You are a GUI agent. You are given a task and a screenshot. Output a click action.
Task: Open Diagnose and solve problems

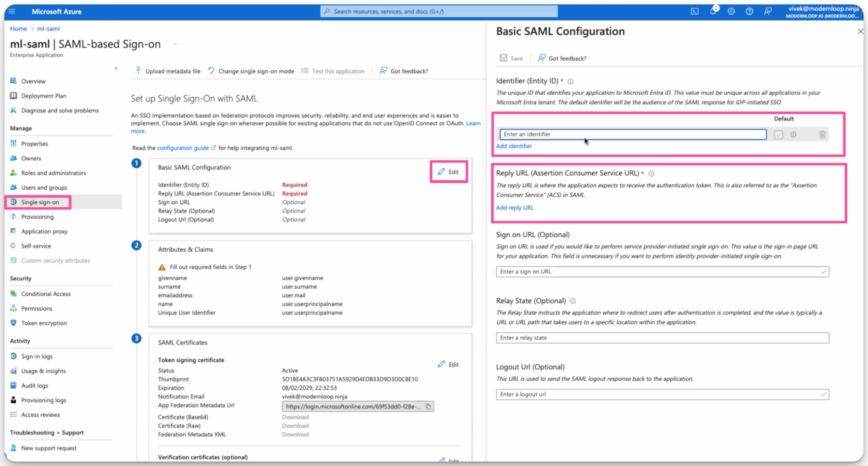point(60,111)
